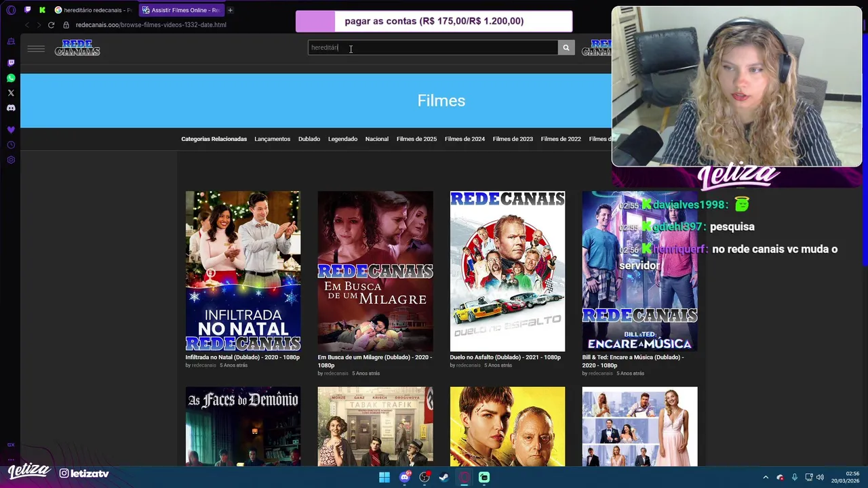Image resolution: width=868 pixels, height=488 pixels.
Task: Click the streamer webcam overlay
Action: (x=736, y=86)
